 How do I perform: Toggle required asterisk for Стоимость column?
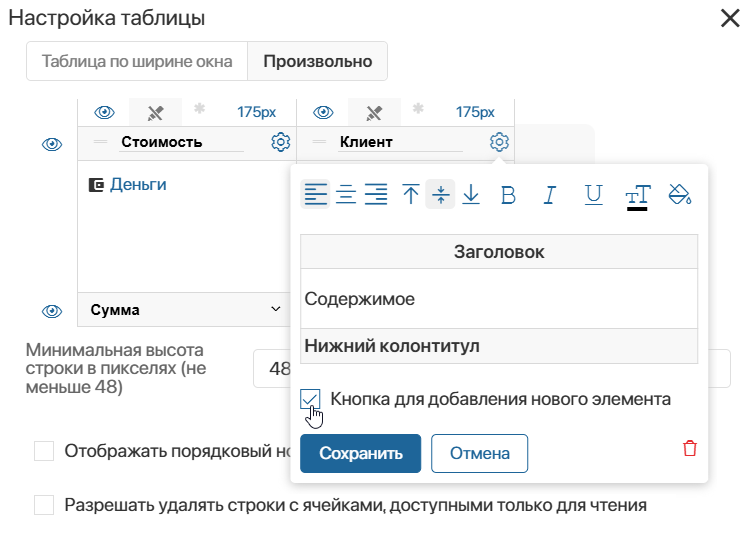[x=199, y=109]
